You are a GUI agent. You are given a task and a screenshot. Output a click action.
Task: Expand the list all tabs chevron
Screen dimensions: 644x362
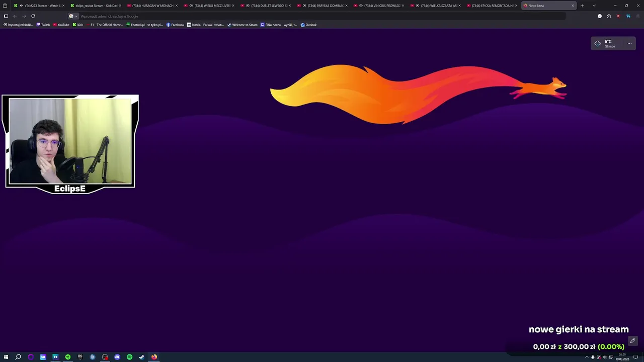[594, 6]
